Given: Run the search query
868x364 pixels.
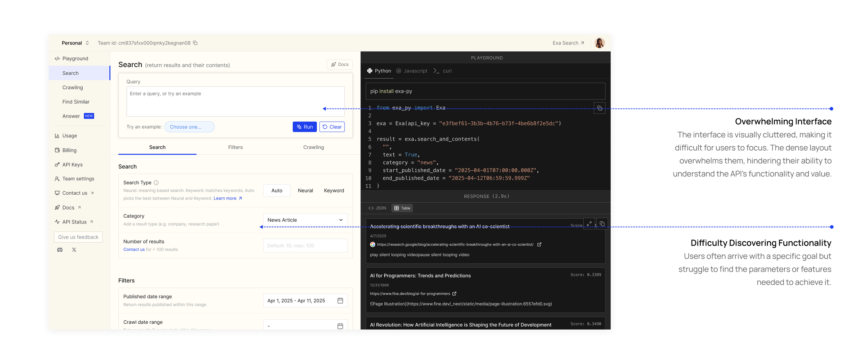Looking at the screenshot, I should click(304, 127).
